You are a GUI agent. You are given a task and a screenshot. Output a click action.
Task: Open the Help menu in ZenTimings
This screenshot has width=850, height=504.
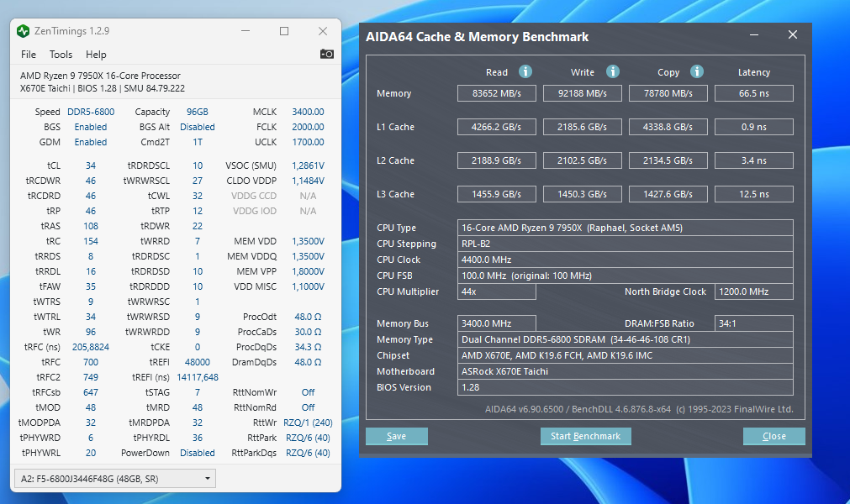(96, 55)
